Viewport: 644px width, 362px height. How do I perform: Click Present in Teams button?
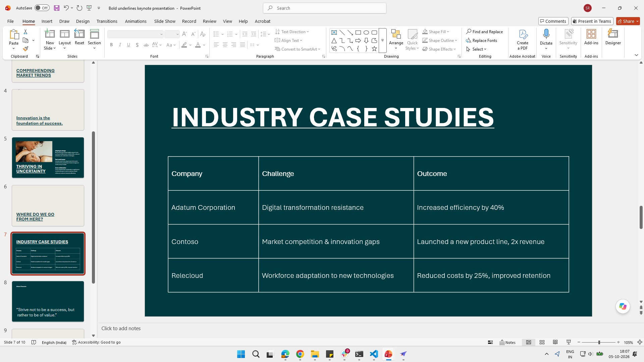(592, 21)
